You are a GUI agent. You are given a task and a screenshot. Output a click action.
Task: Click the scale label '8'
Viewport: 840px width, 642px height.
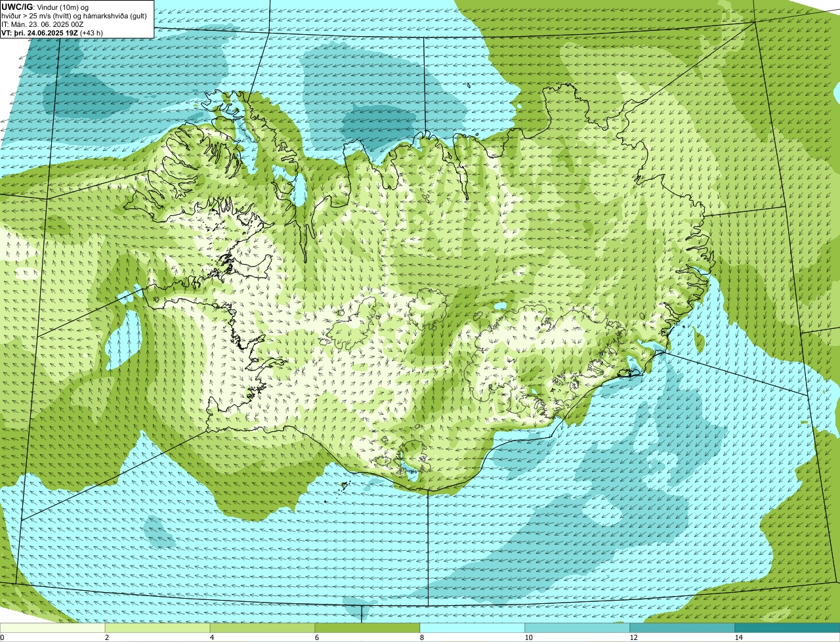click(421, 637)
